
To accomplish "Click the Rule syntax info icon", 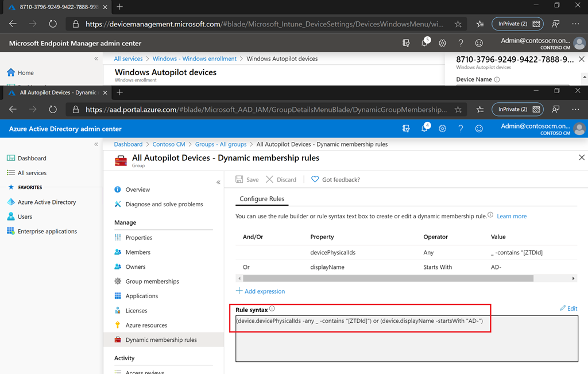I will pos(272,309).
